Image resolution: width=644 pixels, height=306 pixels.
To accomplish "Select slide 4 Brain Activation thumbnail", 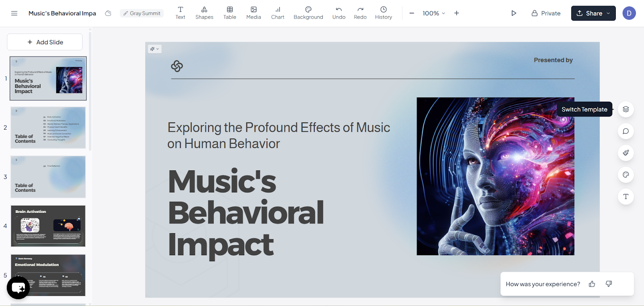I will pyautogui.click(x=48, y=226).
